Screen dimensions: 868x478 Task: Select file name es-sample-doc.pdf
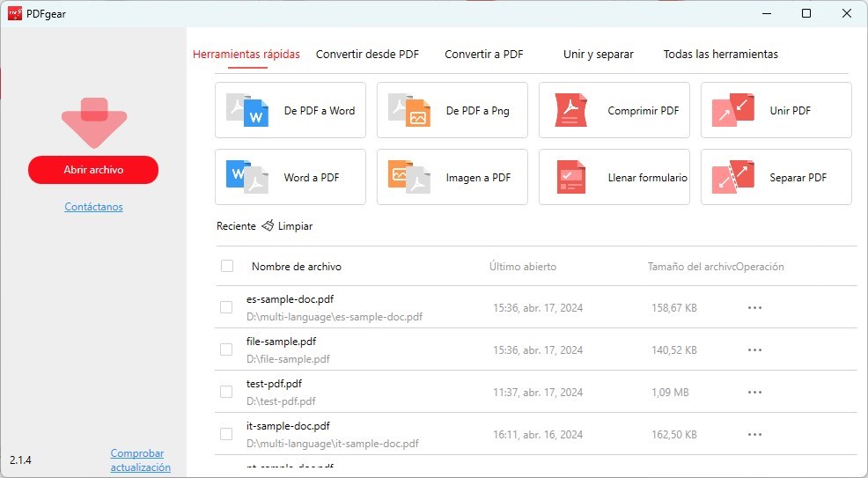coord(291,299)
